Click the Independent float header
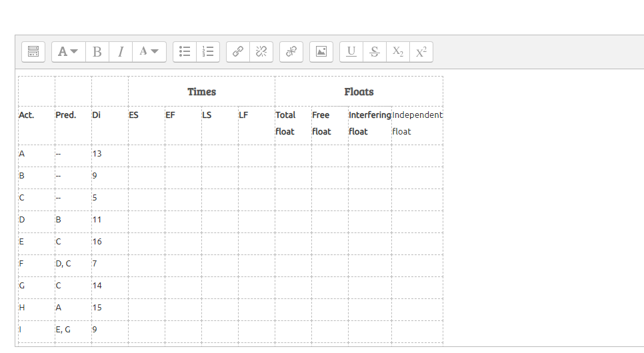Image resolution: width=644 pixels, height=353 pixels. tap(417, 126)
